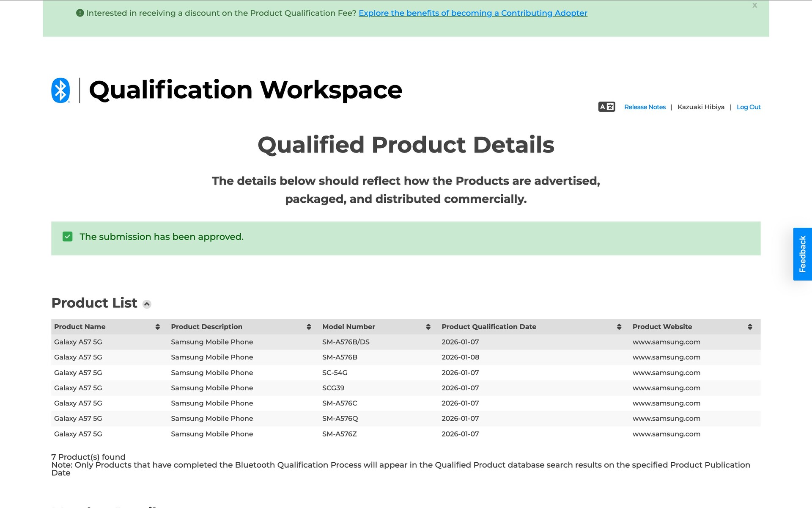Screen dimensions: 812x508
Task: Log Out of the workspace
Action: point(748,107)
